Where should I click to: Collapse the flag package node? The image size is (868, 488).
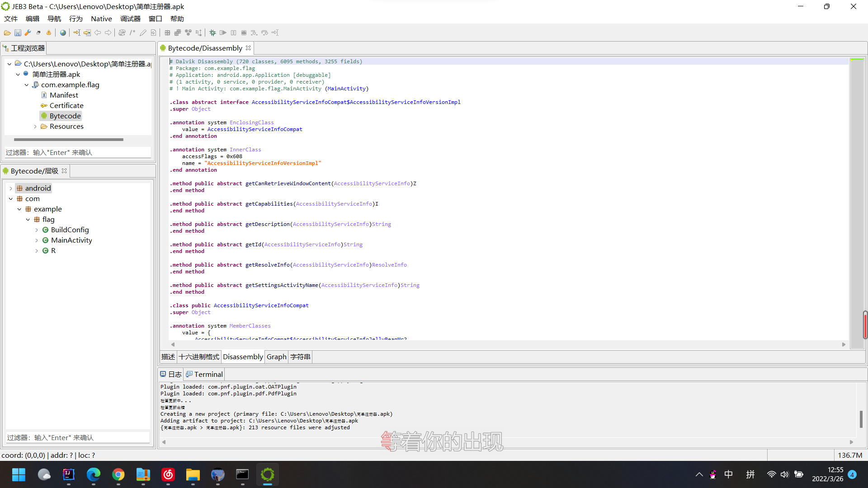[x=28, y=220]
